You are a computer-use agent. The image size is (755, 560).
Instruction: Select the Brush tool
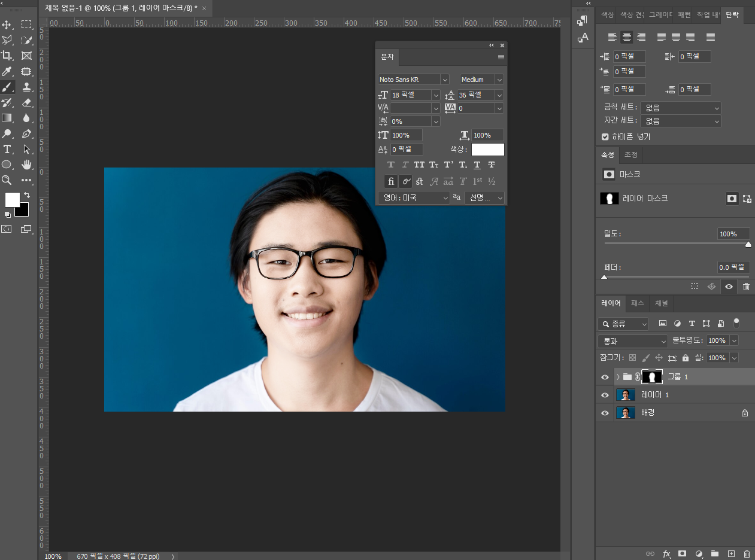coord(7,87)
